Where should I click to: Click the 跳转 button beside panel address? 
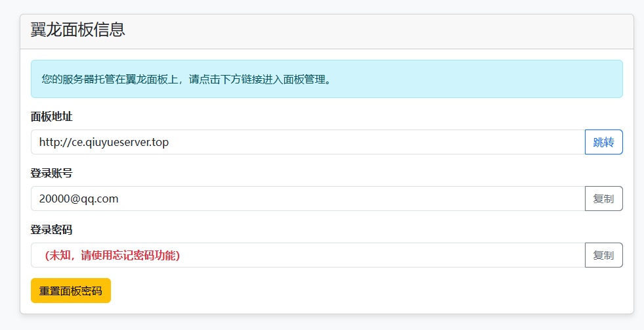point(603,142)
